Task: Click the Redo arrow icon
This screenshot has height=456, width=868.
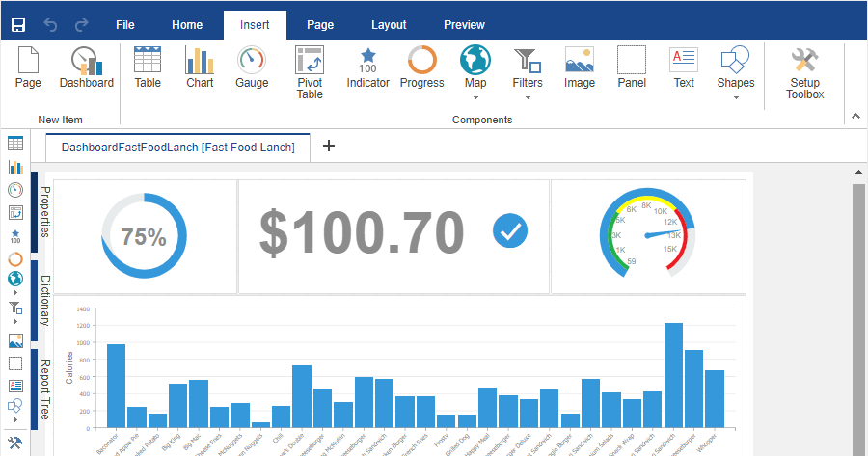Action: click(x=82, y=25)
